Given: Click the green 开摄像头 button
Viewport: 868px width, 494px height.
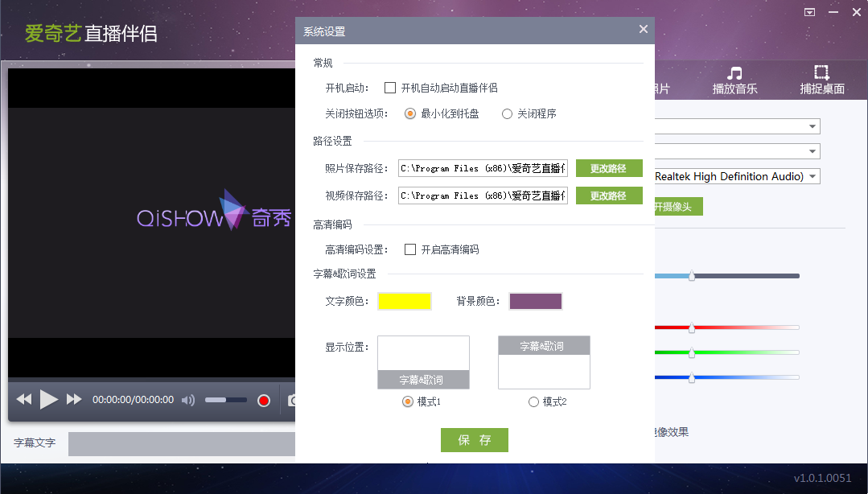Looking at the screenshot, I should pos(678,207).
